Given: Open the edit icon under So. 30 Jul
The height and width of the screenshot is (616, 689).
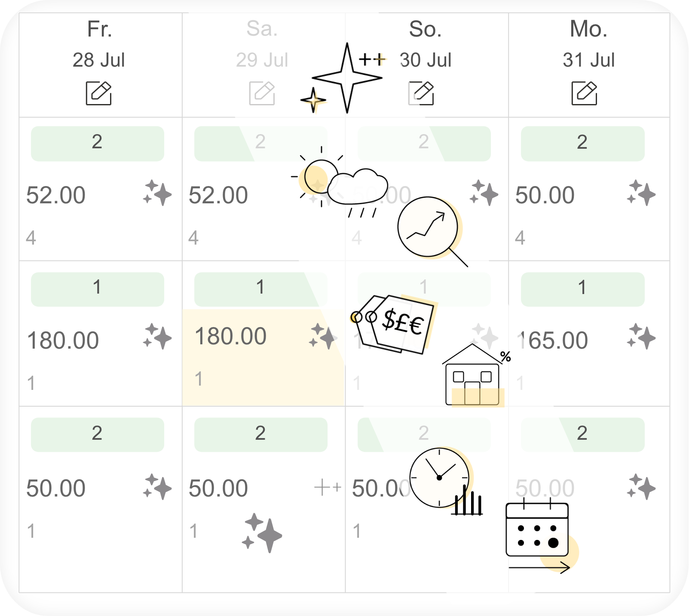Looking at the screenshot, I should [421, 93].
